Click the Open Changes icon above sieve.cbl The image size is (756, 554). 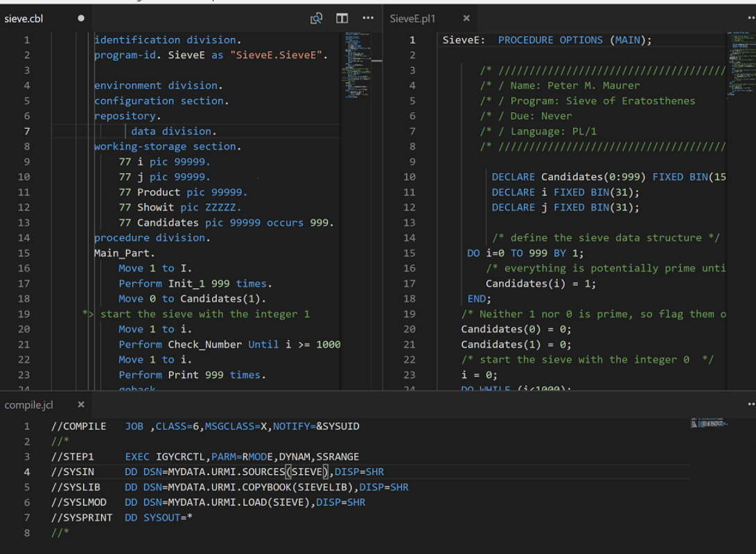(317, 19)
